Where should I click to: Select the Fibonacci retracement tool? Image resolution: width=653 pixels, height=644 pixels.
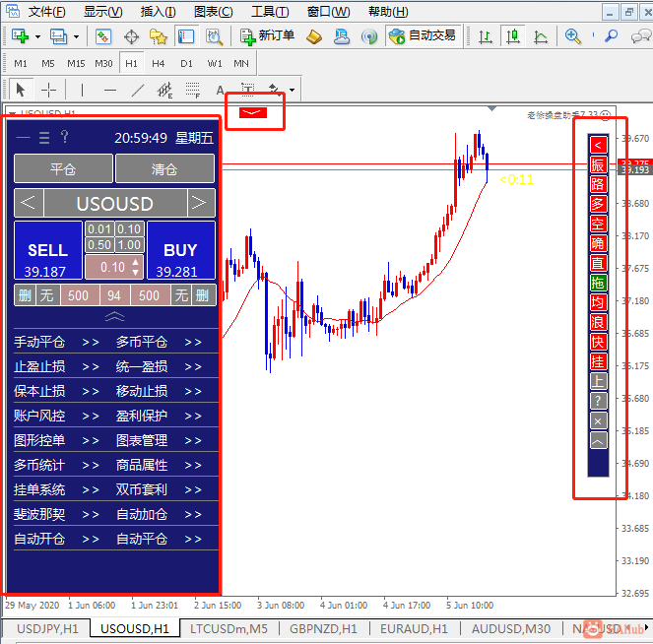192,90
